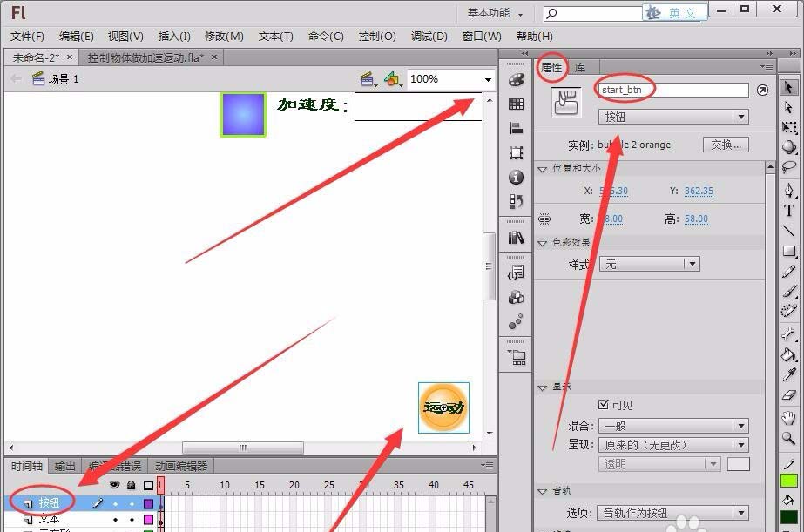Open the 按钮 symbol type dropdown
Screen dimensions: 804x532
pos(673,117)
